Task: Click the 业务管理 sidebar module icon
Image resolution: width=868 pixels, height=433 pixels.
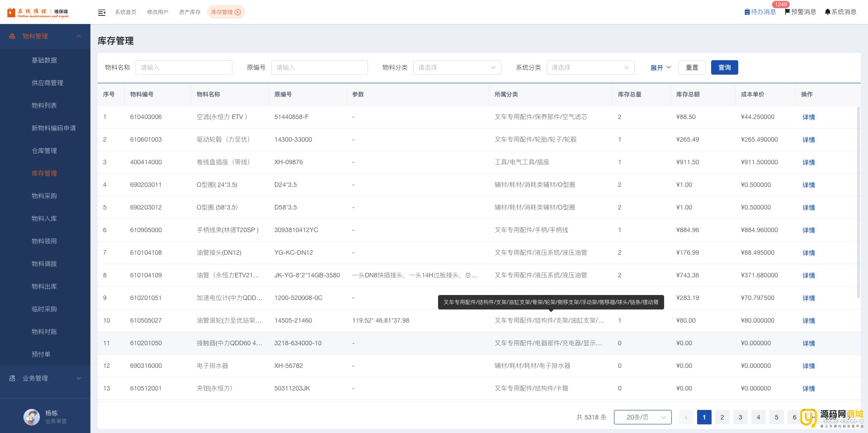Action: click(x=12, y=378)
